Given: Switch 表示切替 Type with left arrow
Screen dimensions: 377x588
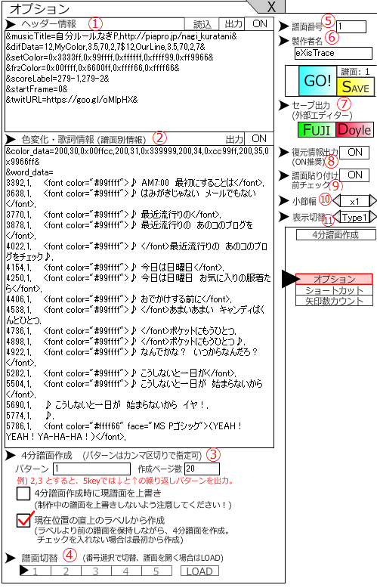Looking at the screenshot, I should (x=337, y=217).
